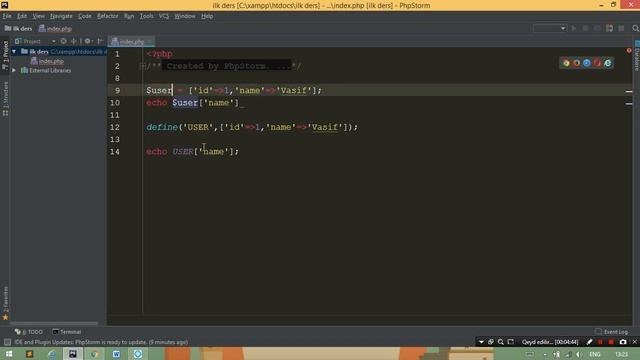
Task: Collapse the ilk ders project folder
Action: 14,51
